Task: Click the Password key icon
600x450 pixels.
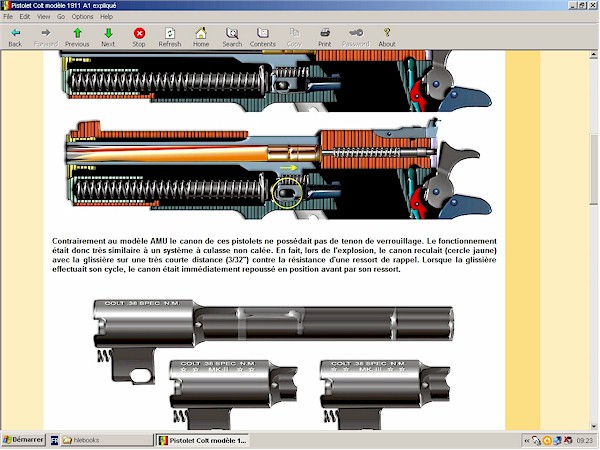Action: (356, 37)
